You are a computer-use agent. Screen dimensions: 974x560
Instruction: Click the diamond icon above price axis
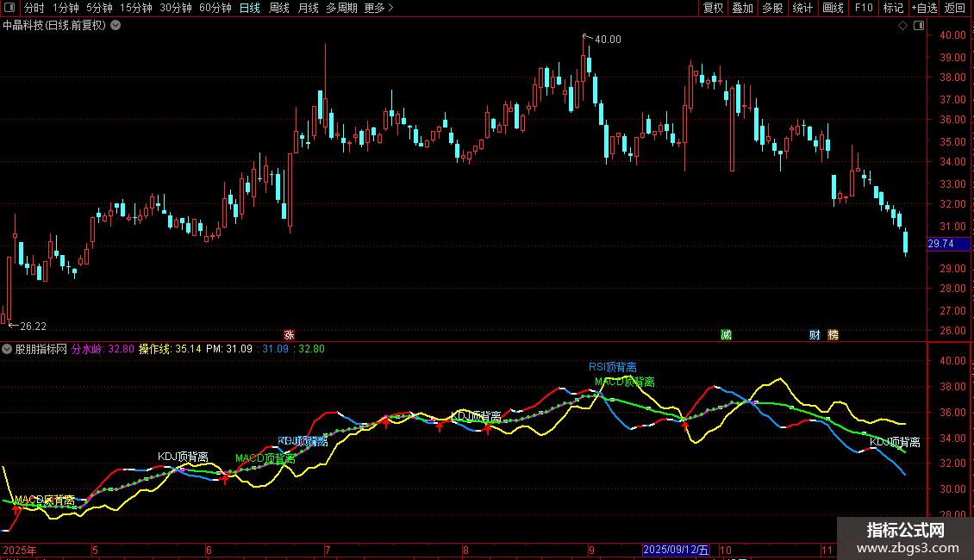[x=903, y=26]
